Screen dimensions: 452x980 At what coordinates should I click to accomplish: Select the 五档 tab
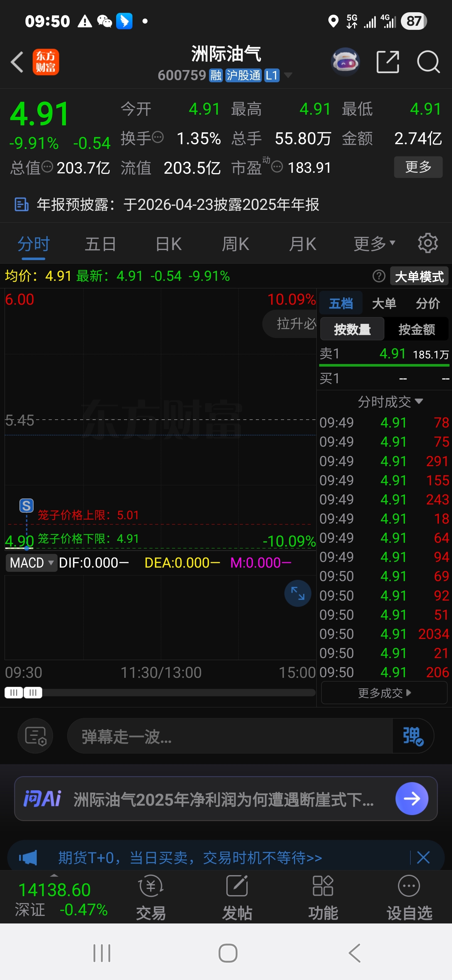(x=341, y=303)
